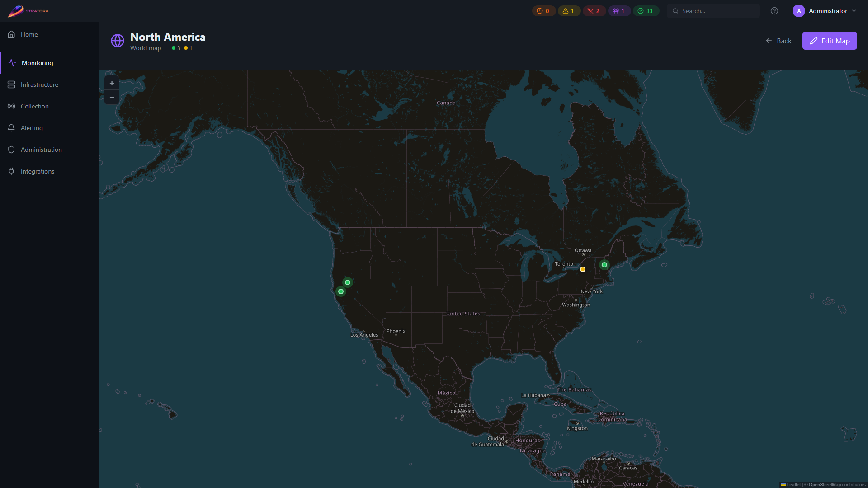
Task: Select the green marker in New England
Action: tap(604, 265)
